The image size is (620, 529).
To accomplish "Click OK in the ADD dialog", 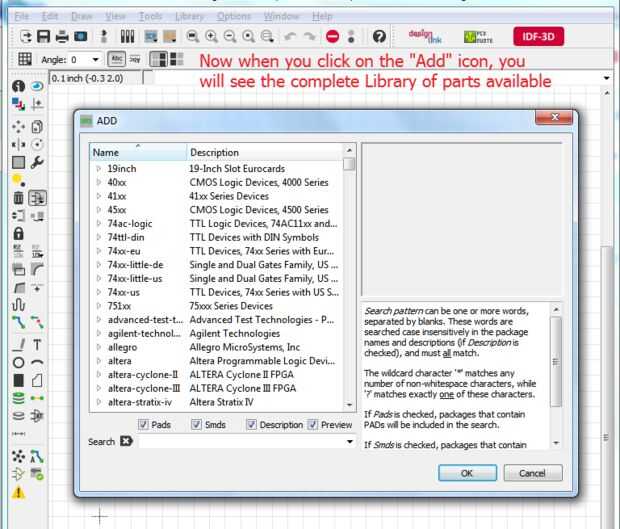I will (467, 473).
